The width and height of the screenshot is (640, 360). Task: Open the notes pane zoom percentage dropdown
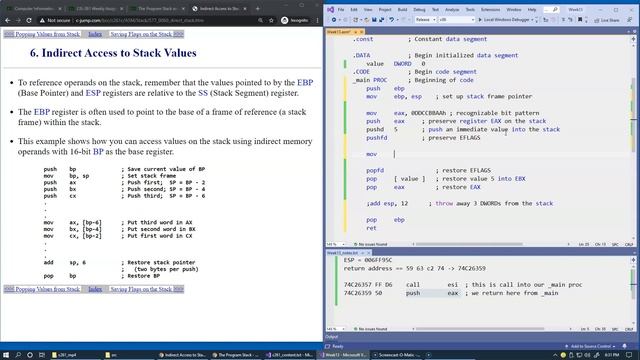[336, 329]
